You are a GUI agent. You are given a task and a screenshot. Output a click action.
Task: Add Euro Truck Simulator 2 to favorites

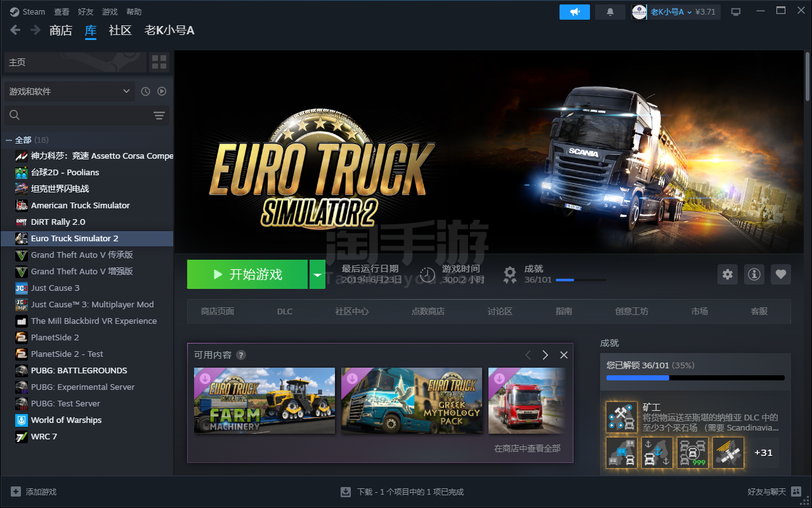[781, 274]
